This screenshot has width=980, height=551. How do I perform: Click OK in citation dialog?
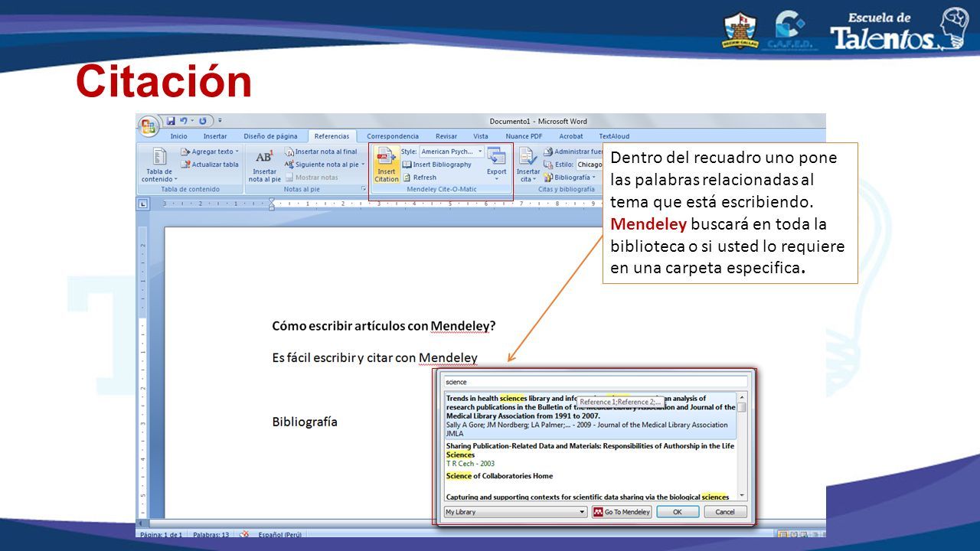click(x=678, y=512)
